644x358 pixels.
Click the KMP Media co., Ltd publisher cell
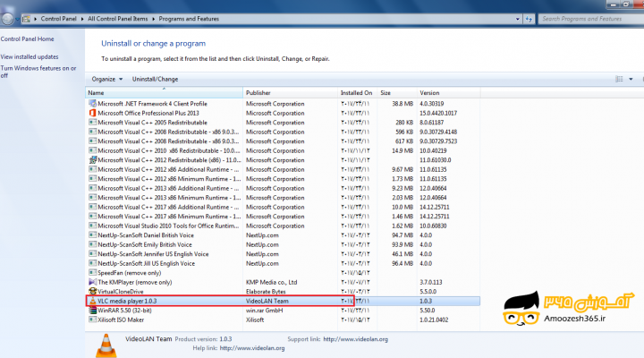pos(272,282)
